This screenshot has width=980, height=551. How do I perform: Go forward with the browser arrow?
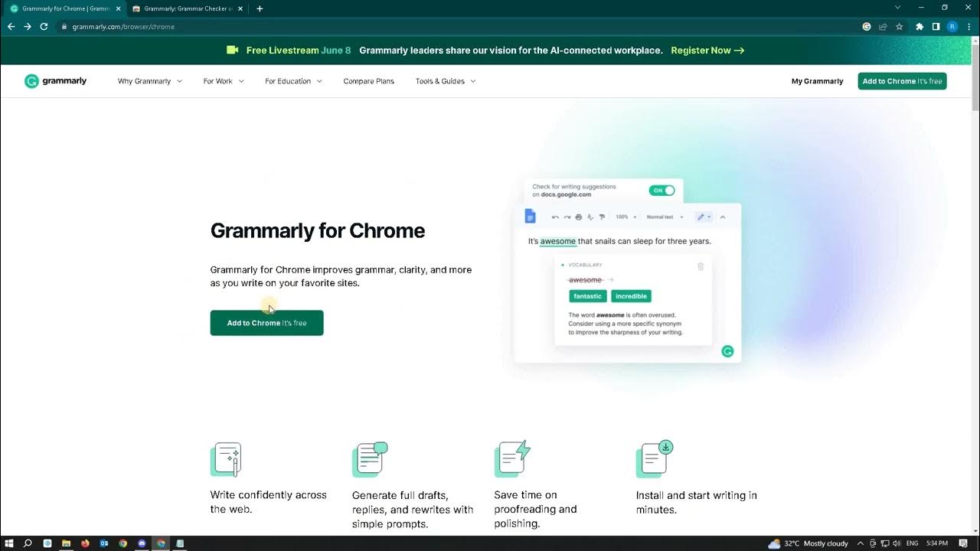(28, 26)
